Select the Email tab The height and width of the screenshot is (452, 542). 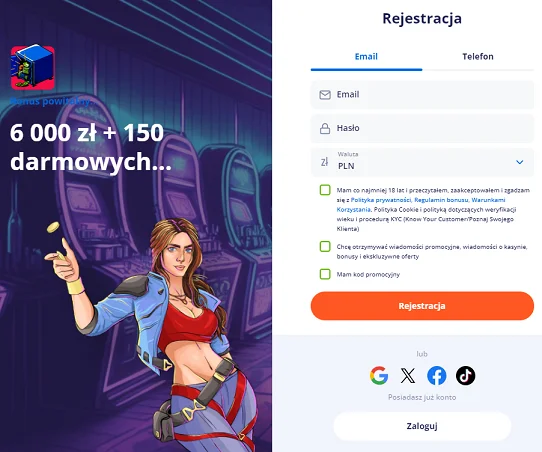[366, 57]
